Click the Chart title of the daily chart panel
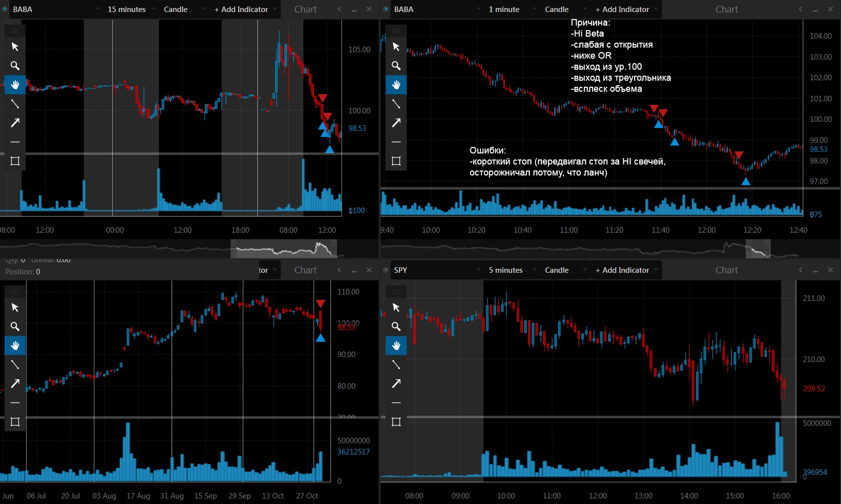Screen dimensions: 841x504 (x=305, y=270)
